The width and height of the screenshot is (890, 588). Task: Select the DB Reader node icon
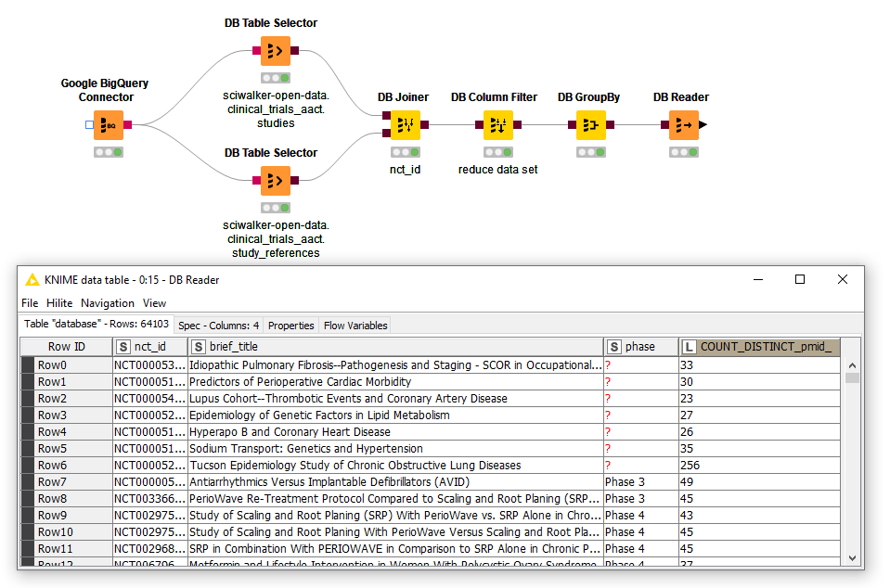pyautogui.click(x=684, y=125)
